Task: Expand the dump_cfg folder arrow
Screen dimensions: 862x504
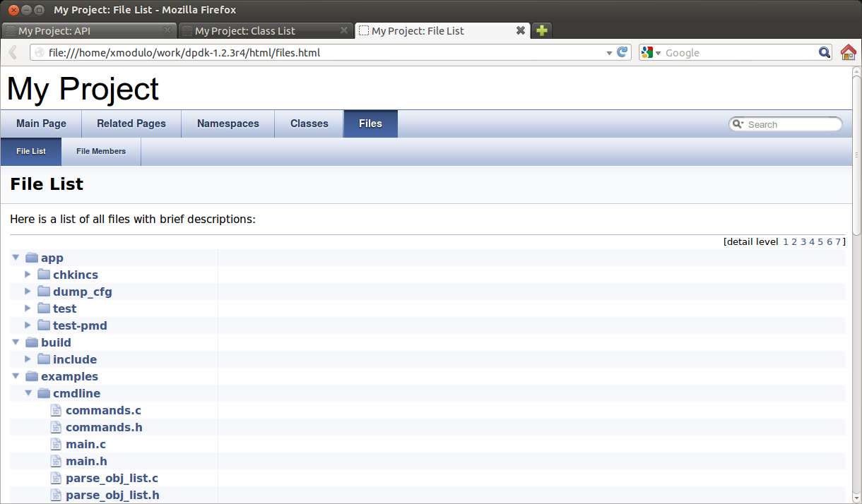Action: click(28, 292)
